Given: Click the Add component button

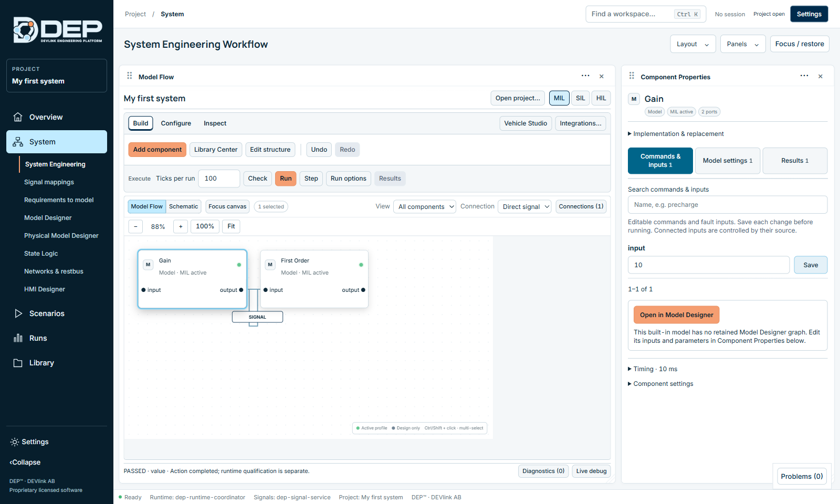Looking at the screenshot, I should click(x=157, y=150).
